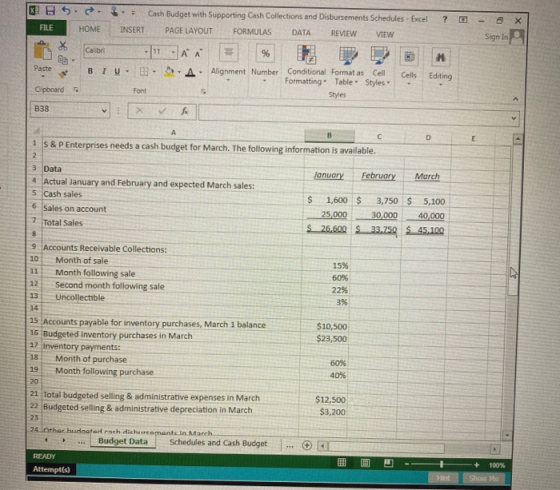Click the Sign In link
This screenshot has width=560, height=490.
pos(496,36)
